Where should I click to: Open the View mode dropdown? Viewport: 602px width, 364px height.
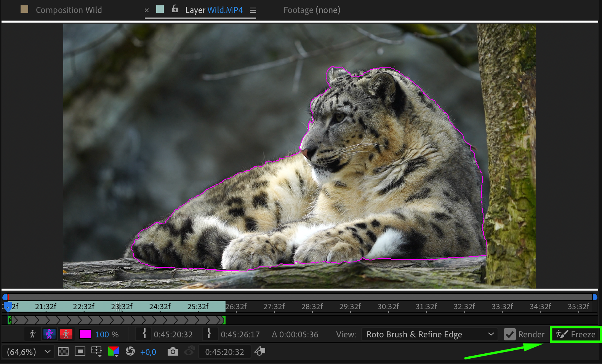coord(429,334)
